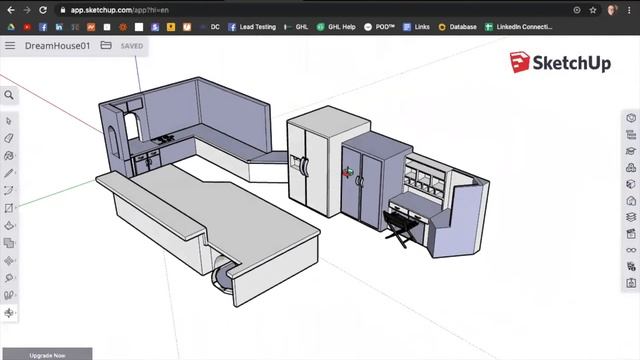
Task: Open the LinkedIn icon bookmark
Action: (59, 27)
